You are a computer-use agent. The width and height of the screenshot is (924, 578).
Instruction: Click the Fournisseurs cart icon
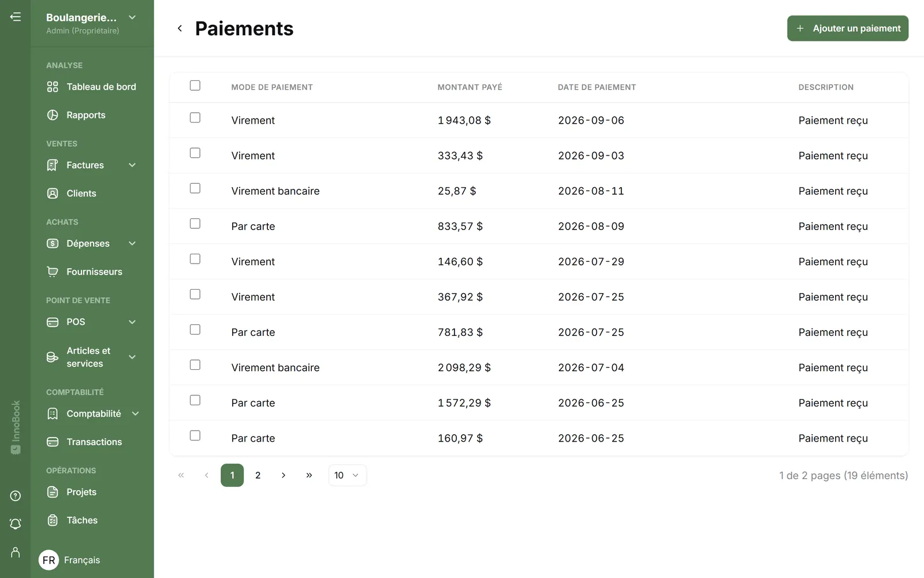coord(53,272)
